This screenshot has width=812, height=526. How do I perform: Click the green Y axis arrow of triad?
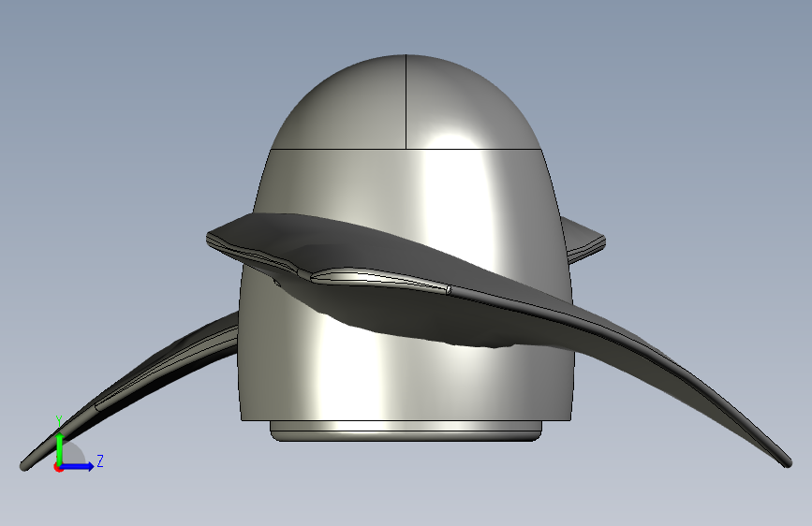(60, 448)
